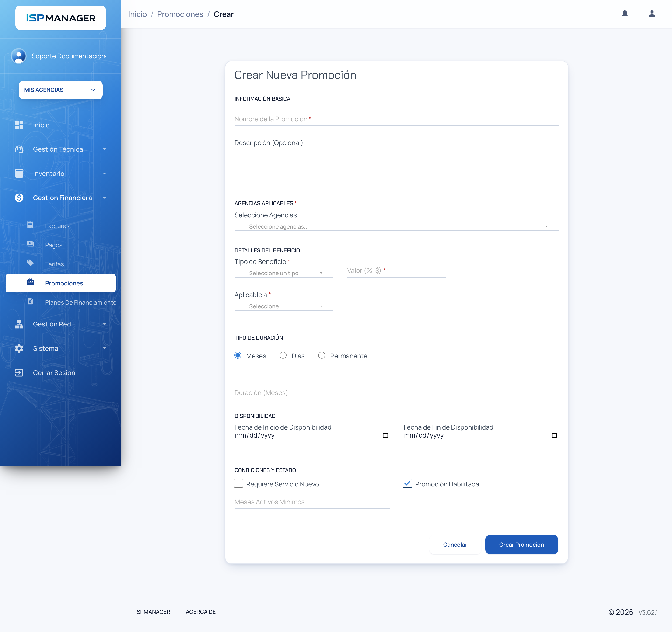Image resolution: width=672 pixels, height=632 pixels.
Task: Focus the Valor (%, $) field
Action: point(396,271)
